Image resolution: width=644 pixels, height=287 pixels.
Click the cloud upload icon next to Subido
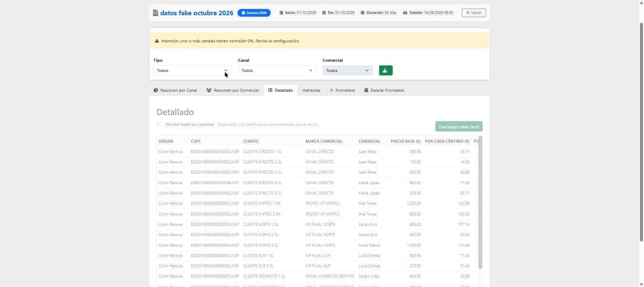405,13
